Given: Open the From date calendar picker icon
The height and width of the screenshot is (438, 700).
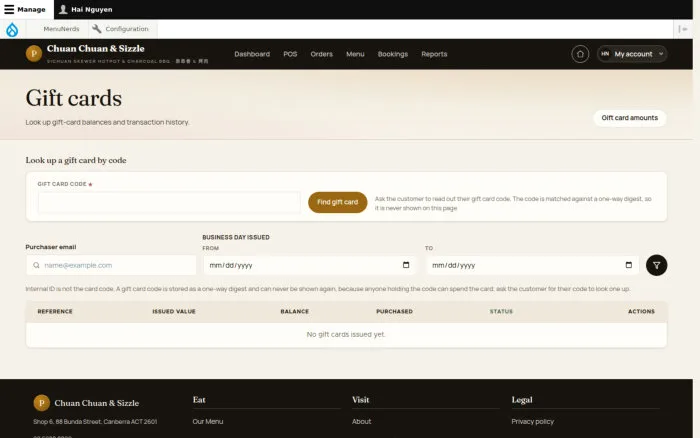Looking at the screenshot, I should [406, 265].
